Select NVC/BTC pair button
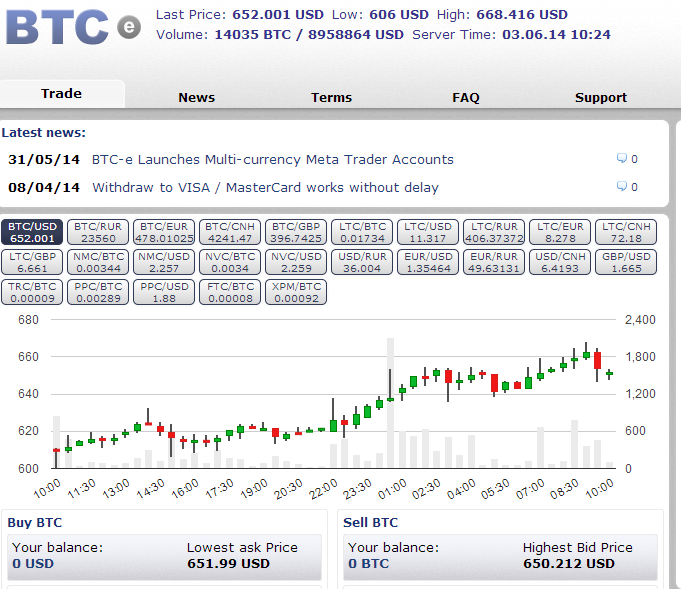Viewport: 681px width, 589px height. pyautogui.click(x=230, y=262)
